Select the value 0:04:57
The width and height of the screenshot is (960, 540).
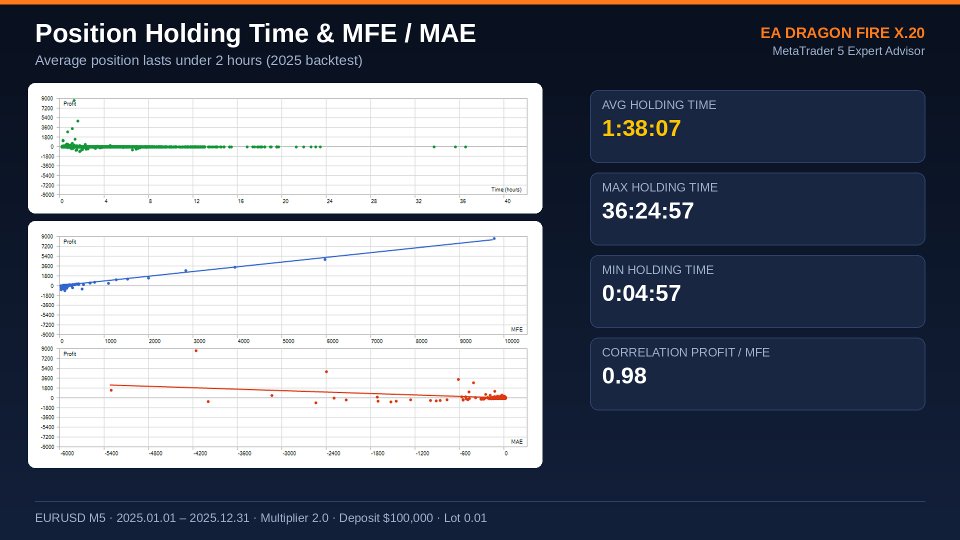pos(641,294)
